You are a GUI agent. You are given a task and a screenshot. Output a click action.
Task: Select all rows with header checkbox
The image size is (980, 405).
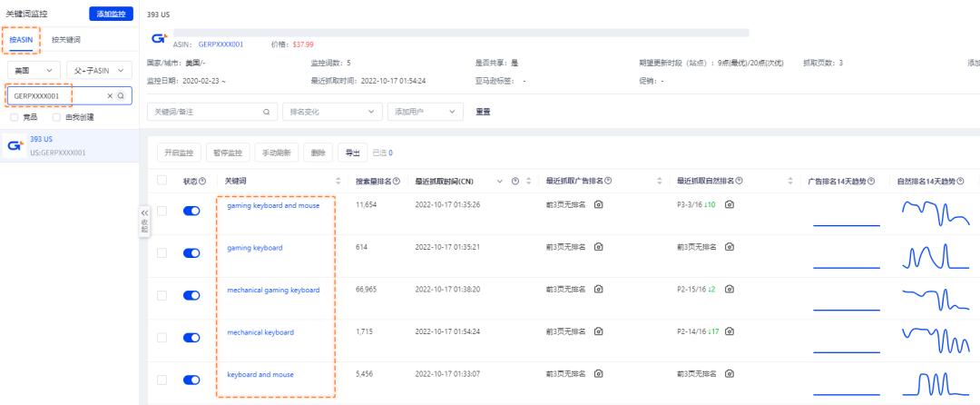[162, 181]
